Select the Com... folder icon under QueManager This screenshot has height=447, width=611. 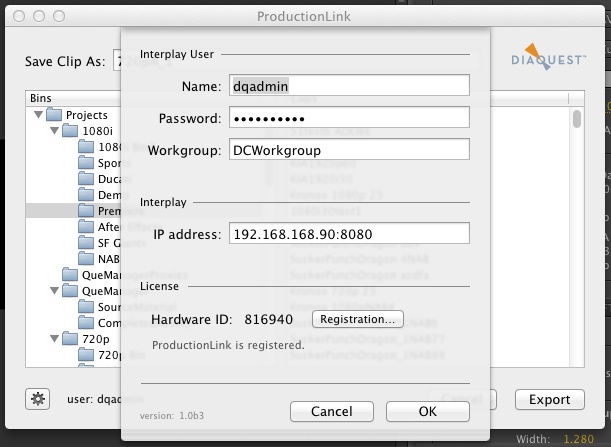86,322
